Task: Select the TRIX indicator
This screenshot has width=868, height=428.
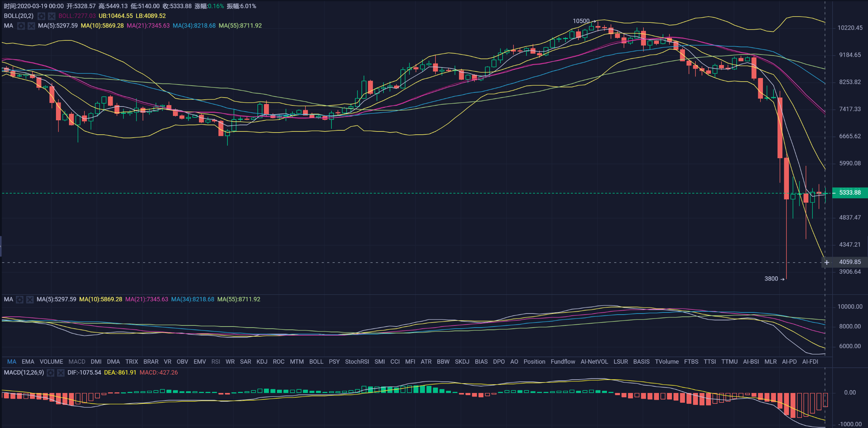Action: 132,362
